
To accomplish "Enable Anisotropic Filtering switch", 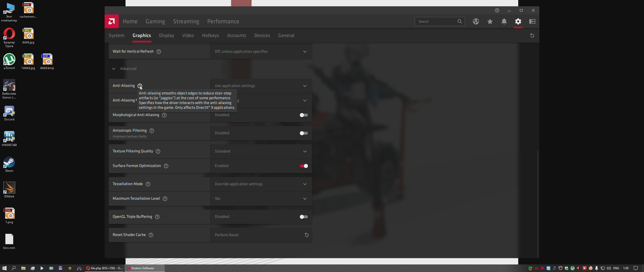I will click(304, 133).
